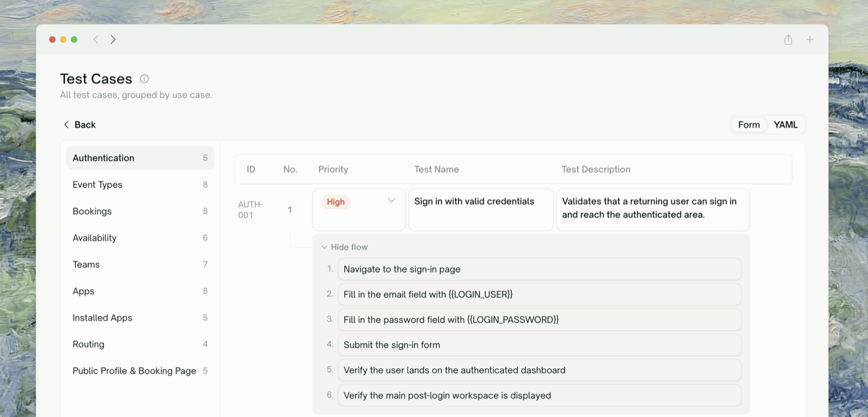Screen dimensions: 868x417
Task: Click the No. column header
Action: click(x=290, y=169)
